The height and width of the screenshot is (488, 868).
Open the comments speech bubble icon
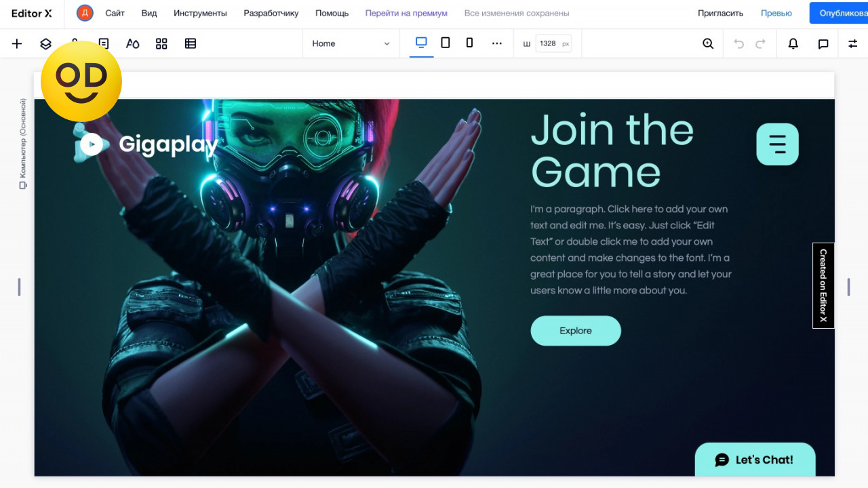pos(823,43)
